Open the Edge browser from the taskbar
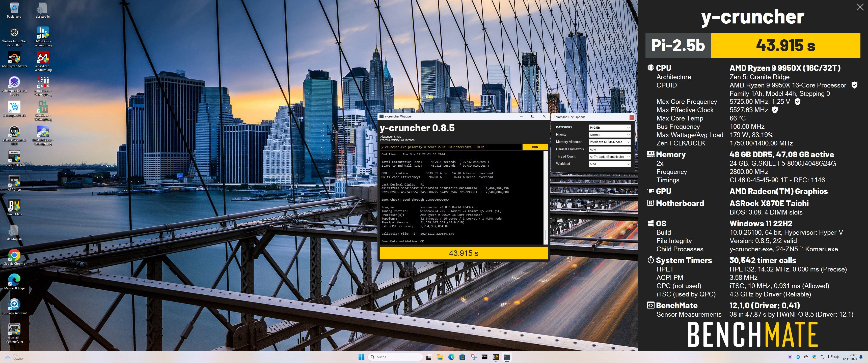This screenshot has width=868, height=363. 451,357
